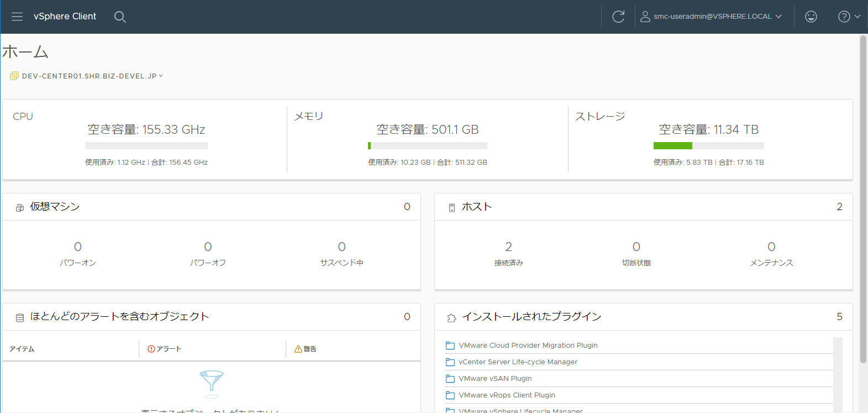Click the 空き容量: 155.33 GHz value
This screenshot has height=413, width=868.
click(146, 129)
